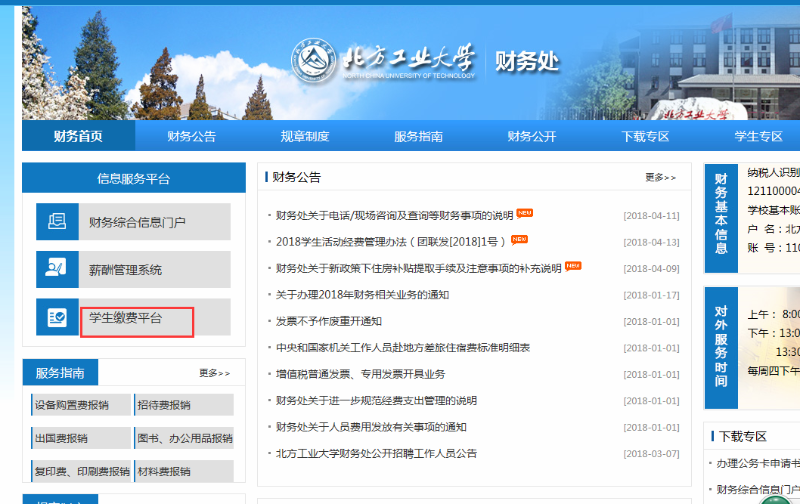Viewport: 800px width, 504px height.
Task: Click the 薪酬管理系统 icon
Action: (57, 270)
